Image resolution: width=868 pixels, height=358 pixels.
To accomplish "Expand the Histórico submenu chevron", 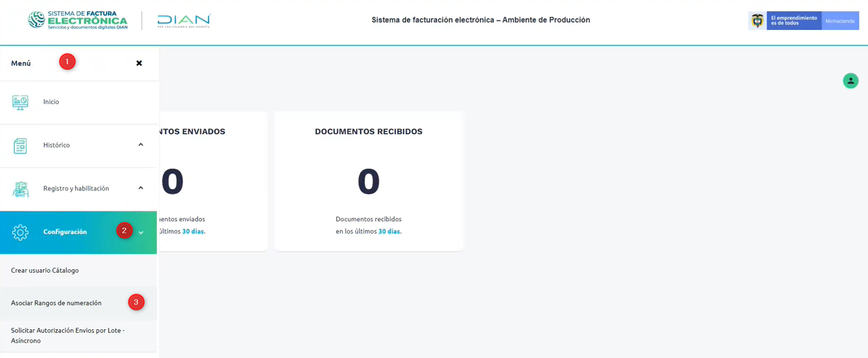I will click(141, 145).
